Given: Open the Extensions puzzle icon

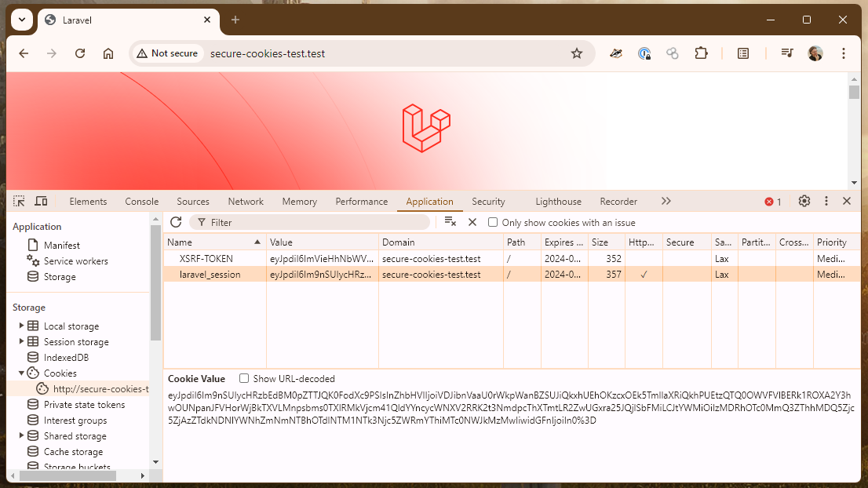Looking at the screenshot, I should (701, 53).
